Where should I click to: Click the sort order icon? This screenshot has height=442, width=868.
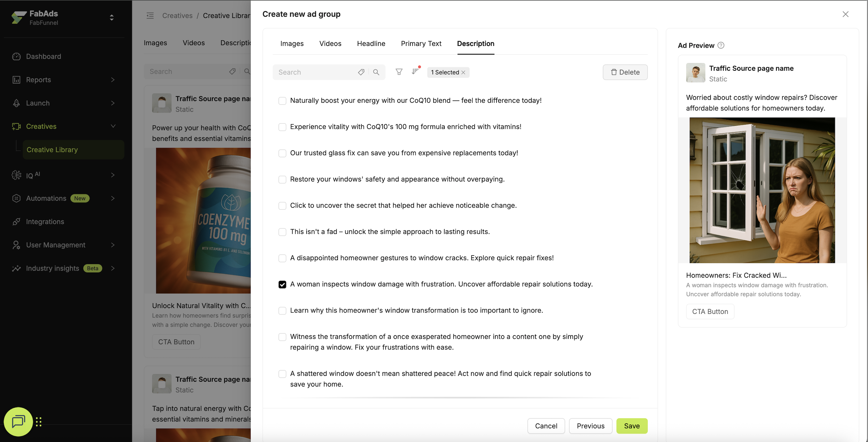click(415, 72)
